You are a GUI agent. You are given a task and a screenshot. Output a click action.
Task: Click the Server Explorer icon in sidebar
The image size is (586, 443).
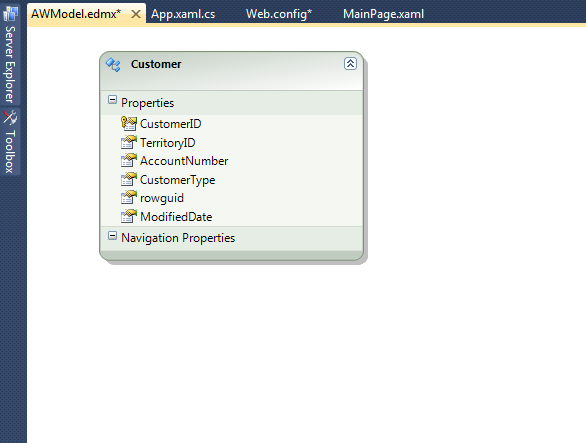(x=10, y=14)
